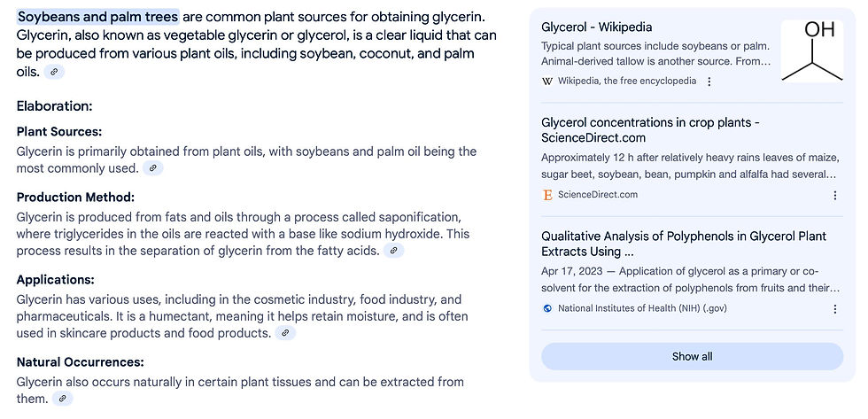
Task: Open three-dot menu for ScienceDirect result
Action: point(835,196)
